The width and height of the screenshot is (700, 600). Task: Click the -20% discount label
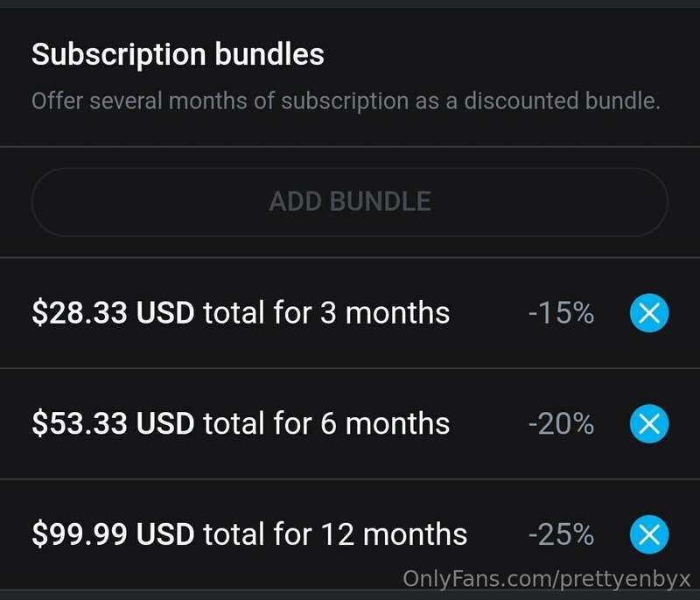(x=561, y=423)
